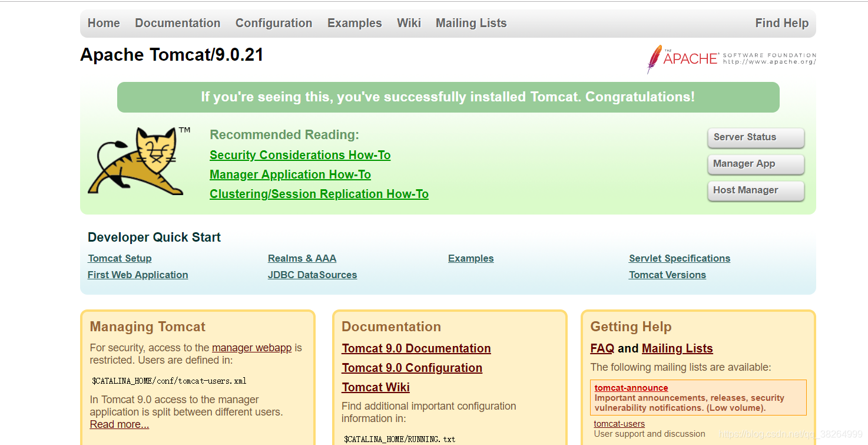
Task: Follow the Tomcat Setup link
Action: tap(120, 258)
